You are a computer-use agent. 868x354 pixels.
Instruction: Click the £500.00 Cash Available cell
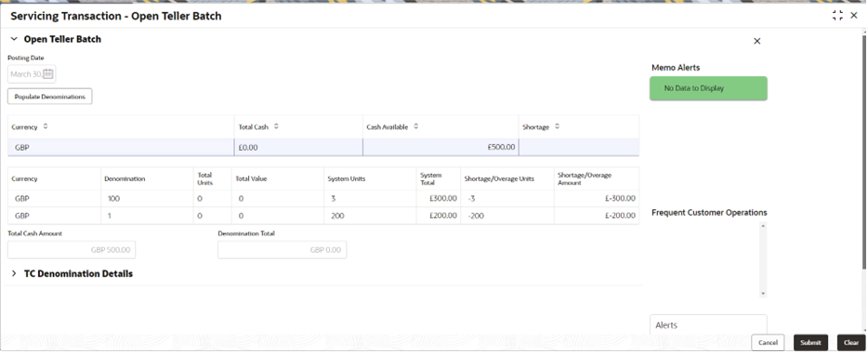[441, 147]
